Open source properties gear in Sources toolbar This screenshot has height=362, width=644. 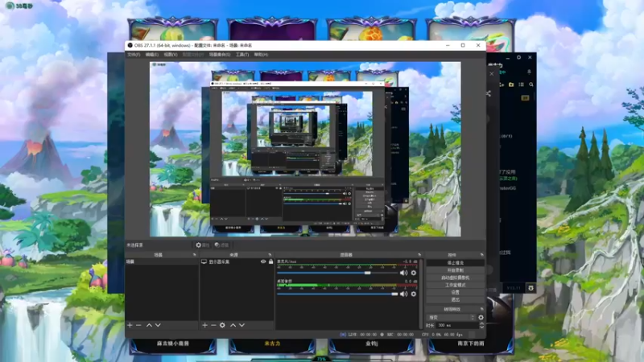click(x=222, y=325)
